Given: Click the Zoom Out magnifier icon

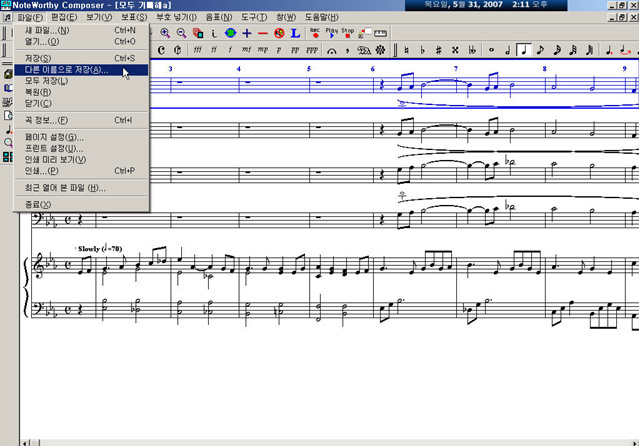Looking at the screenshot, I should click(x=181, y=33).
